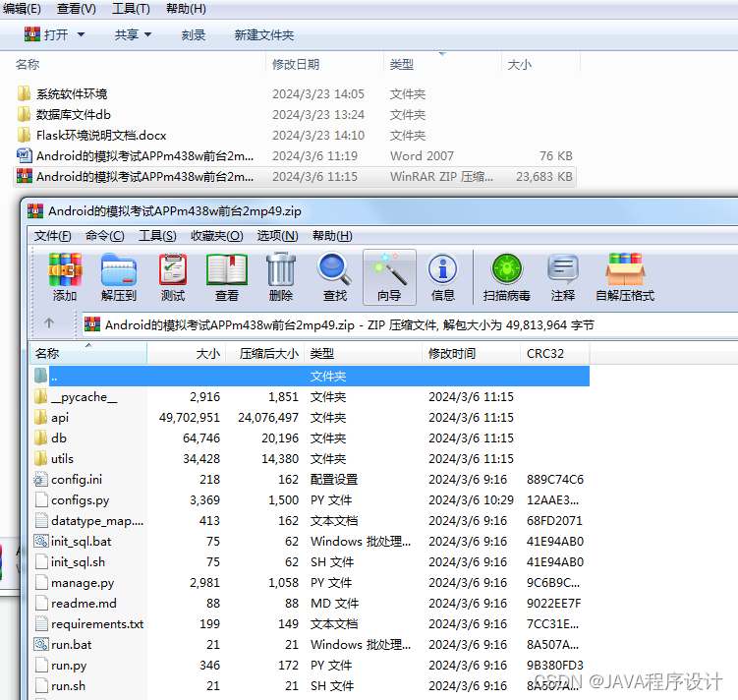Click the Word document icon in Explorer list

point(25,155)
